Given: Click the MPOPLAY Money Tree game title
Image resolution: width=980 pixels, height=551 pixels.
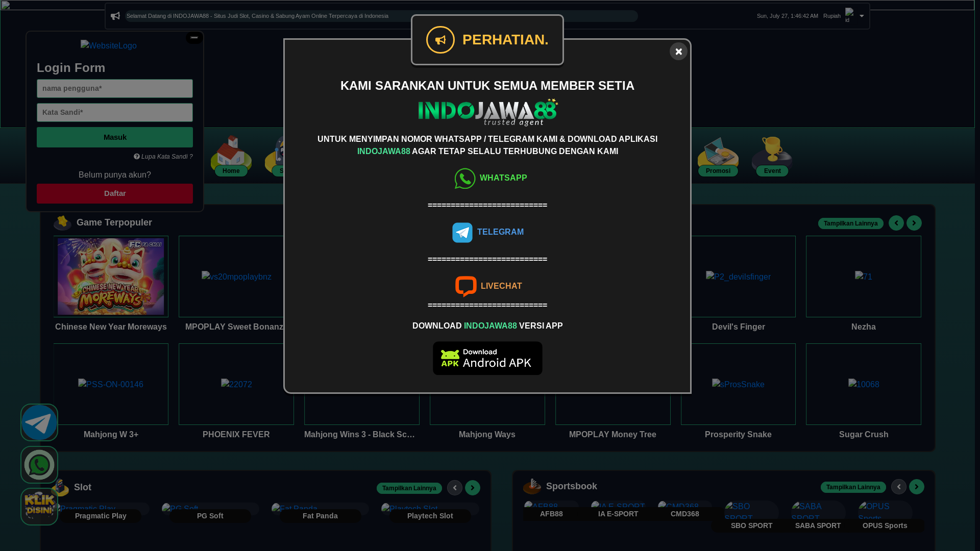Looking at the screenshot, I should tap(612, 435).
